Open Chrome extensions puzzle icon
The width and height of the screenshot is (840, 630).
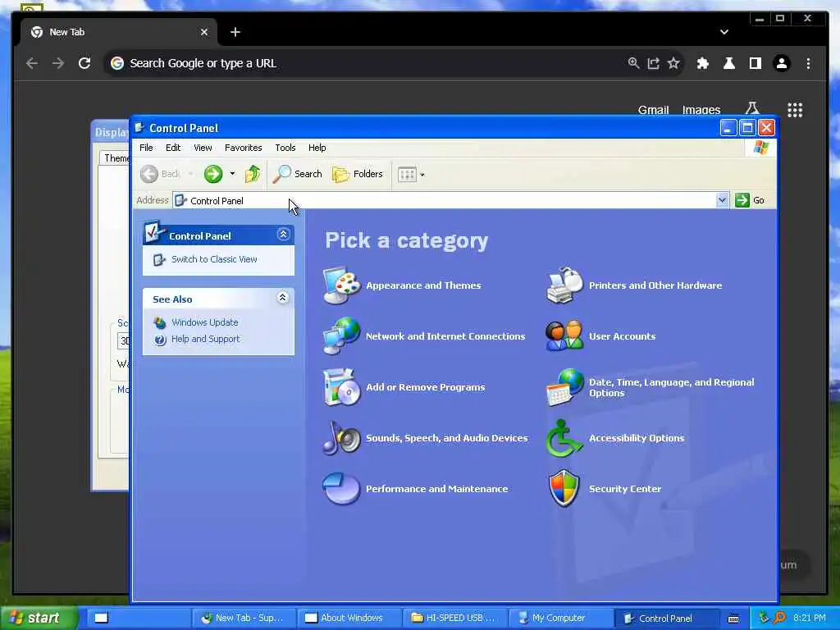[702, 63]
